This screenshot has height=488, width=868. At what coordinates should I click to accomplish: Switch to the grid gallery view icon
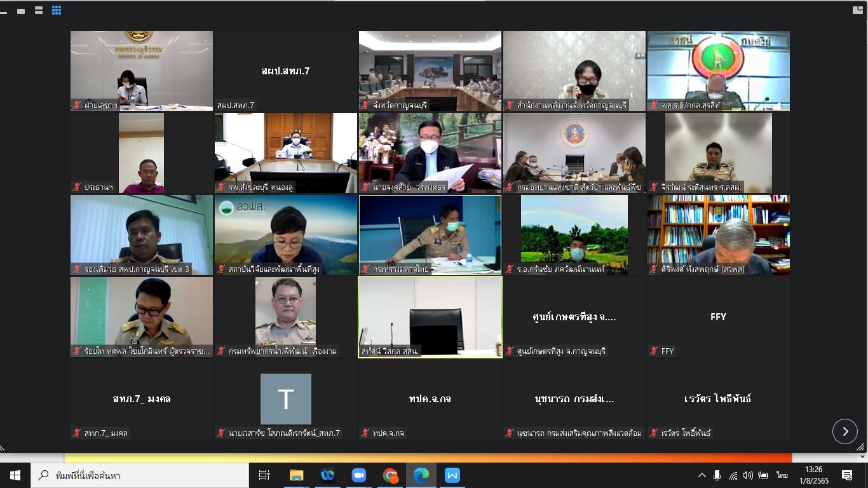coord(57,10)
